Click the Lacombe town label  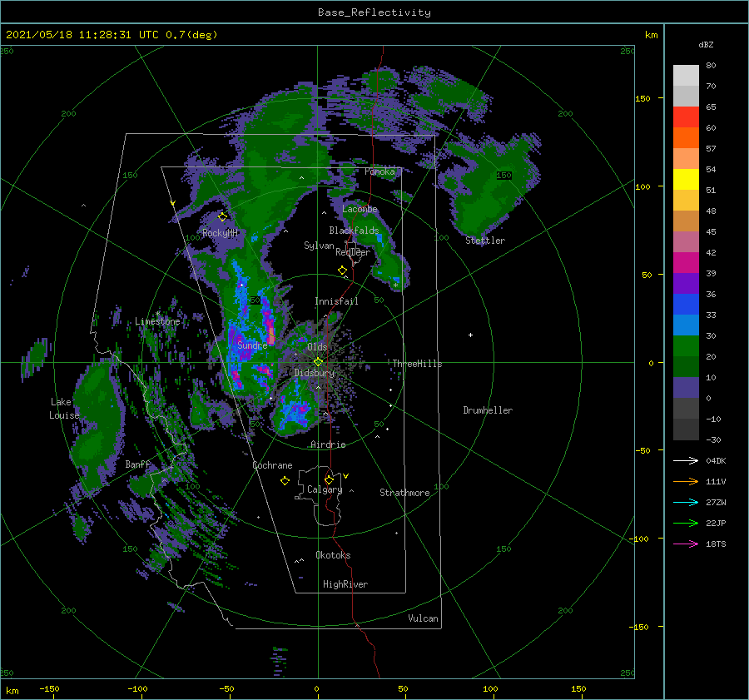pyautogui.click(x=360, y=209)
